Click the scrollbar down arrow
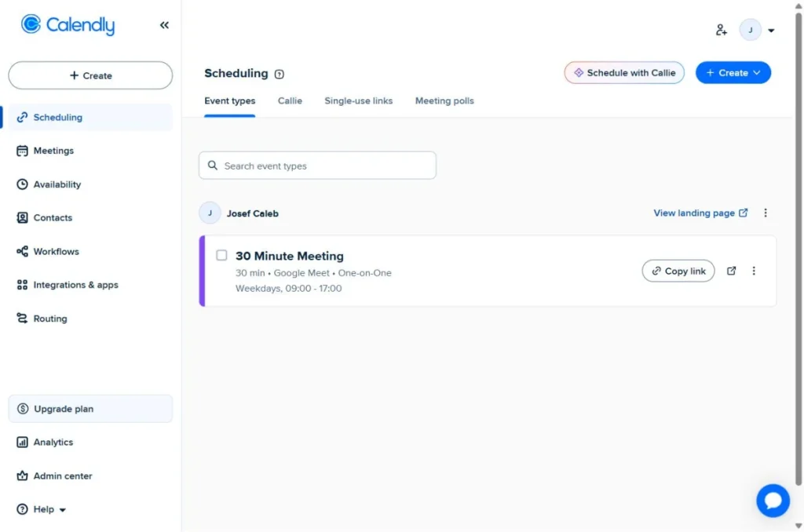The height and width of the screenshot is (532, 804). click(x=799, y=526)
